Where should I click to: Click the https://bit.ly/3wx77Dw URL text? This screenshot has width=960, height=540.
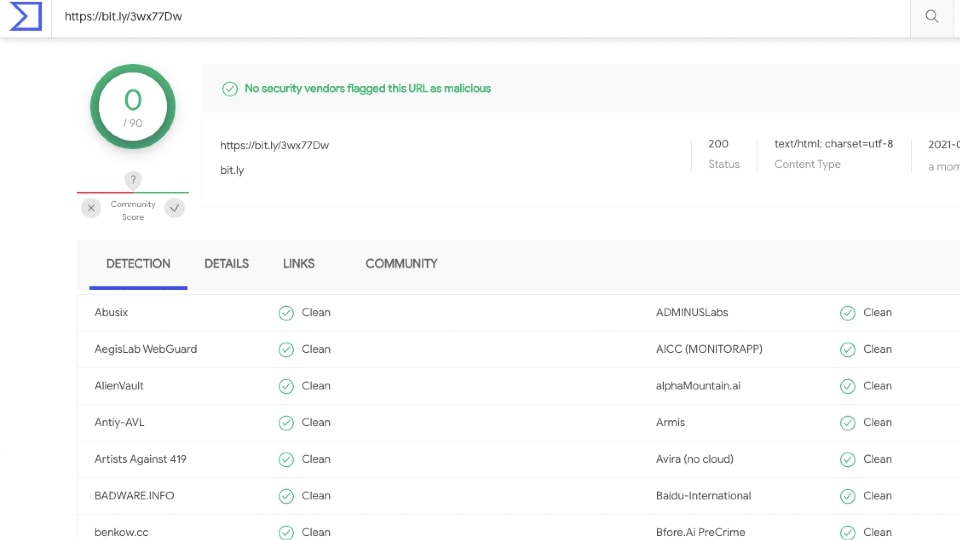(274, 145)
